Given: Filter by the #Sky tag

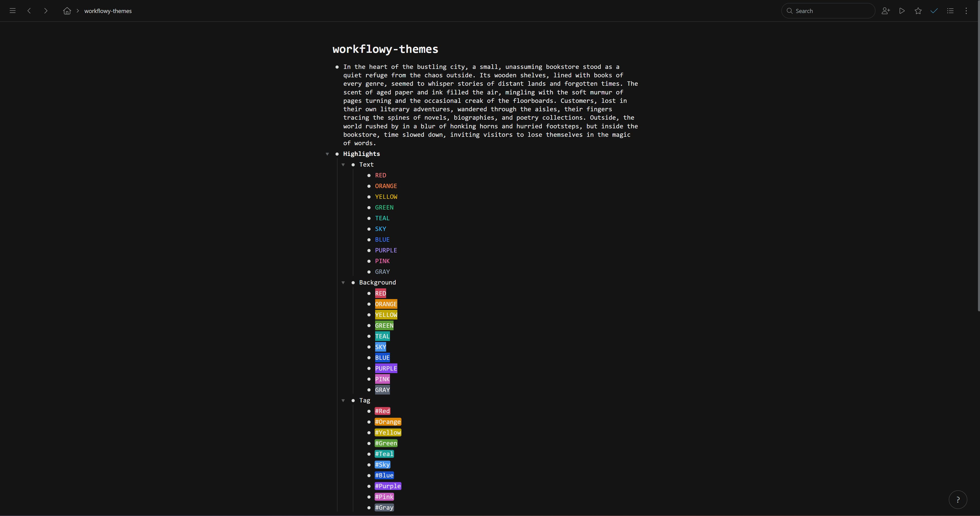Looking at the screenshot, I should tap(382, 465).
